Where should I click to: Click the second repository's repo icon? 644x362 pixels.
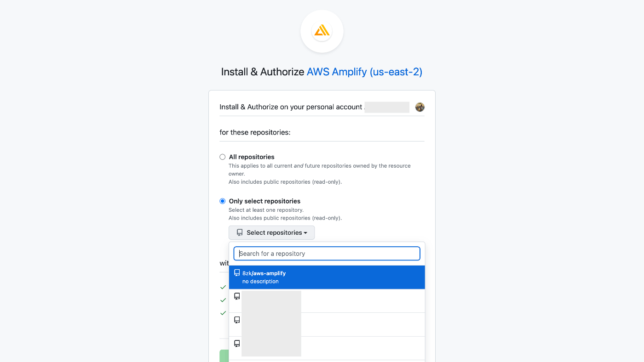pyautogui.click(x=237, y=296)
